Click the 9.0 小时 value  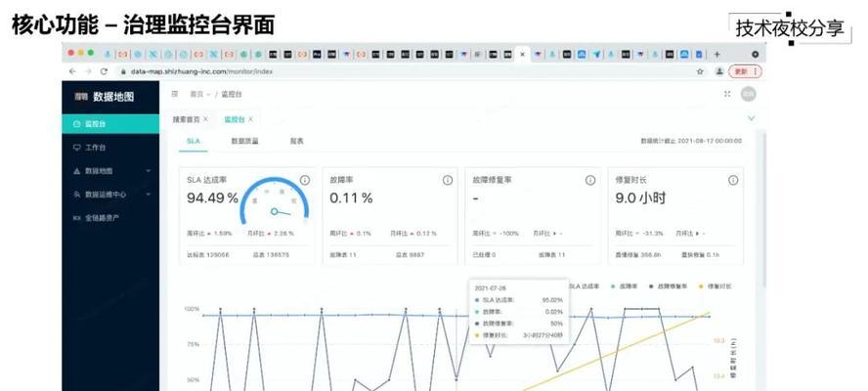(x=640, y=197)
